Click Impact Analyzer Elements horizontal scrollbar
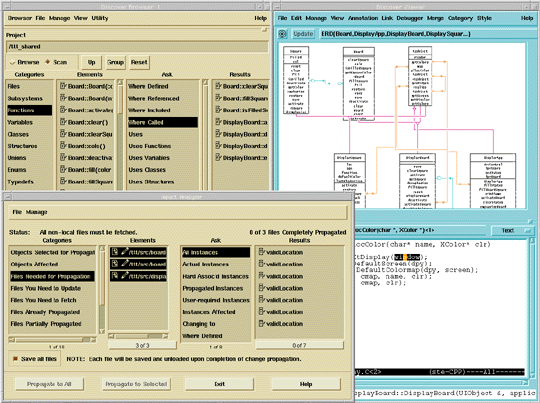Screen dimensions: 540x403 pos(138,336)
